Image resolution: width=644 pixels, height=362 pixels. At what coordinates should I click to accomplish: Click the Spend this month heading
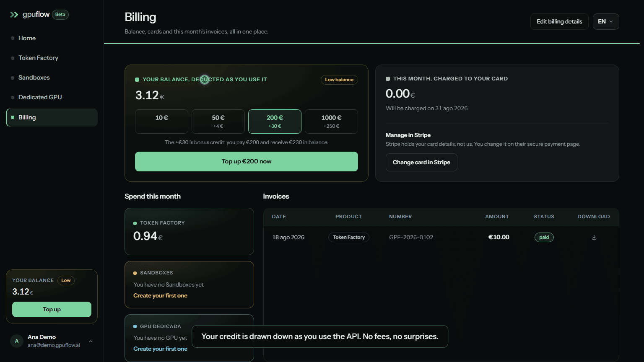point(153,196)
